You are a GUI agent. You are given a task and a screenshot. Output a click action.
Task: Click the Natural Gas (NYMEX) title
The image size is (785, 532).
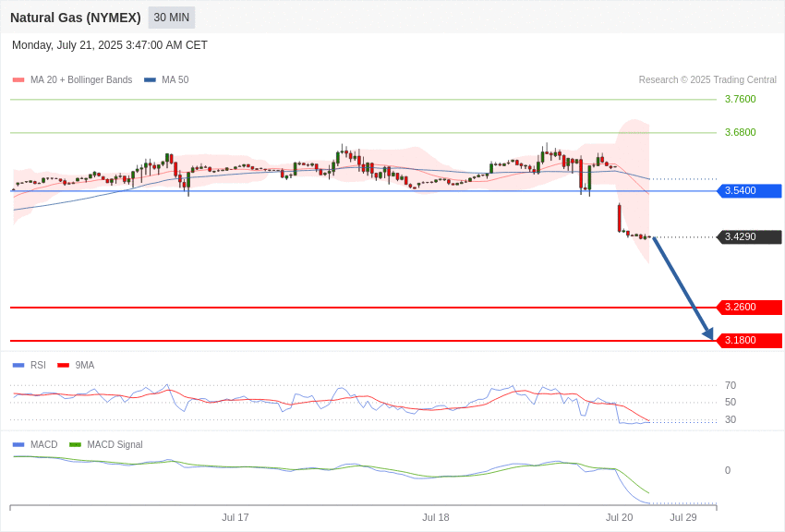click(x=76, y=18)
